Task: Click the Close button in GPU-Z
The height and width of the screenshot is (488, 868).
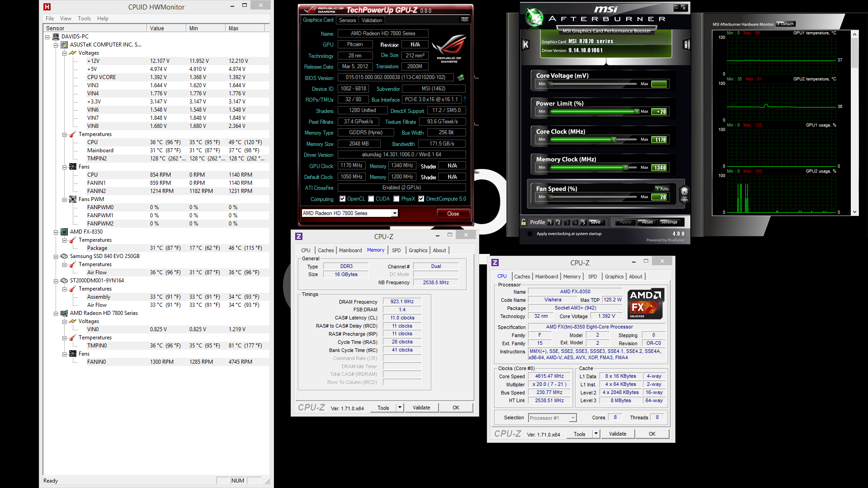Action: click(x=453, y=214)
